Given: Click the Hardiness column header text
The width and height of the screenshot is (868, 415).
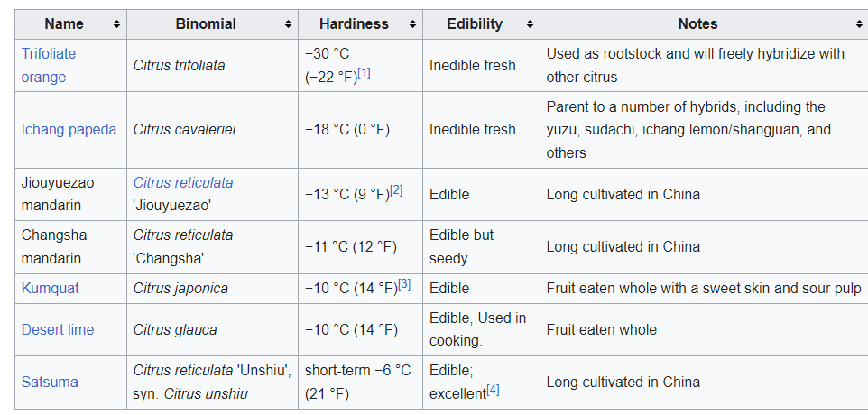Looking at the screenshot, I should 355,24.
